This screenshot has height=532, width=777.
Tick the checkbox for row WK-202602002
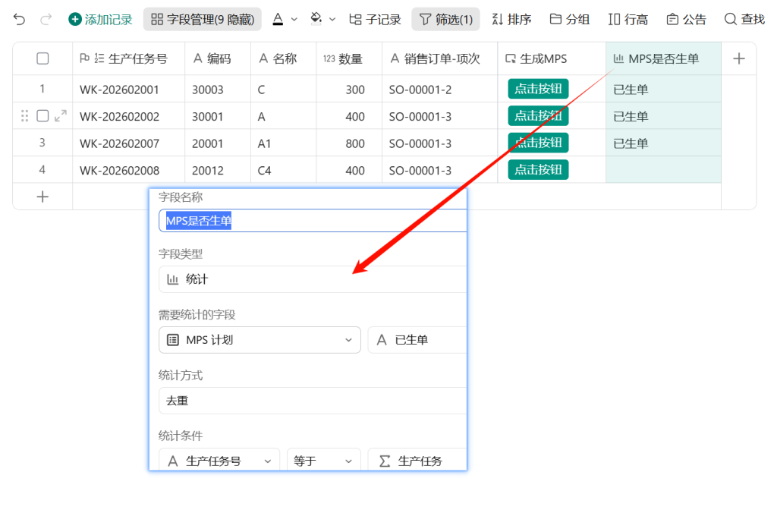42,116
